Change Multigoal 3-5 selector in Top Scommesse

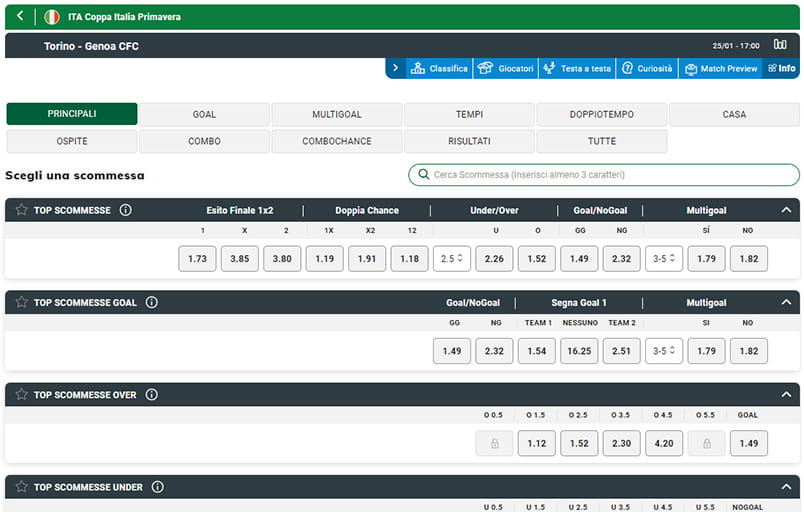pos(664,258)
